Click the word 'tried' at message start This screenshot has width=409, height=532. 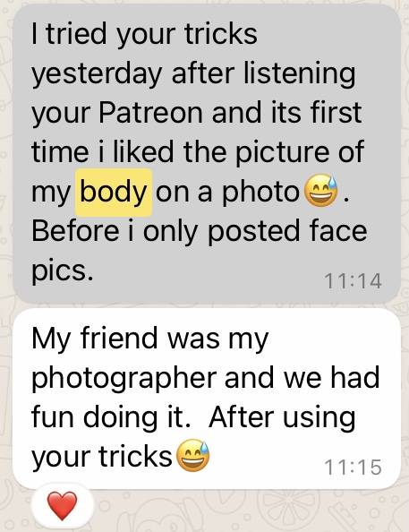[x=76, y=34]
